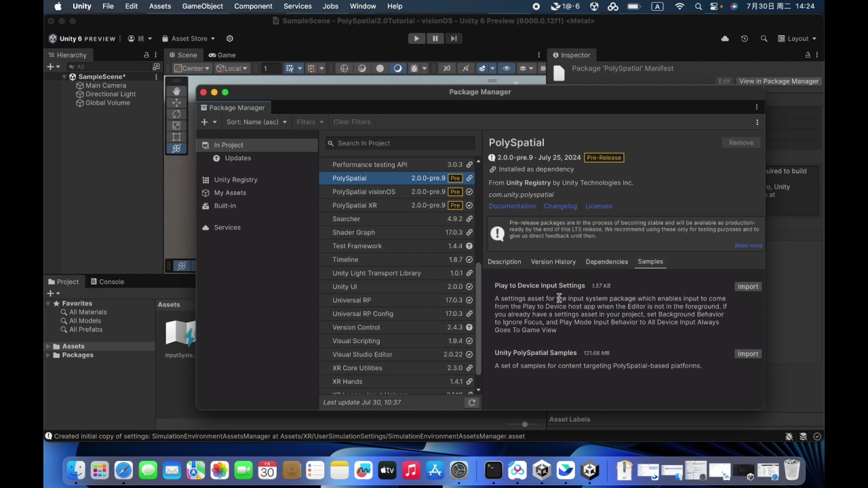The image size is (868, 488).
Task: Click Search In Project field
Action: point(399,143)
